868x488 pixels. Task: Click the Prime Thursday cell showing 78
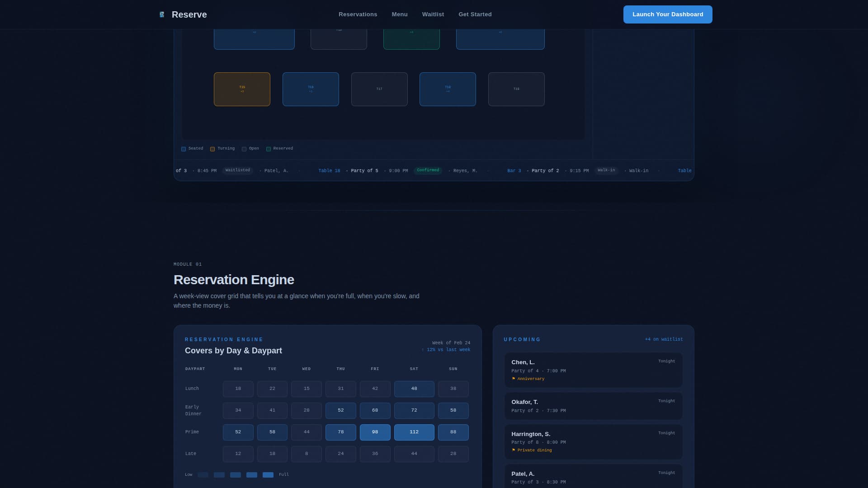pos(341,432)
